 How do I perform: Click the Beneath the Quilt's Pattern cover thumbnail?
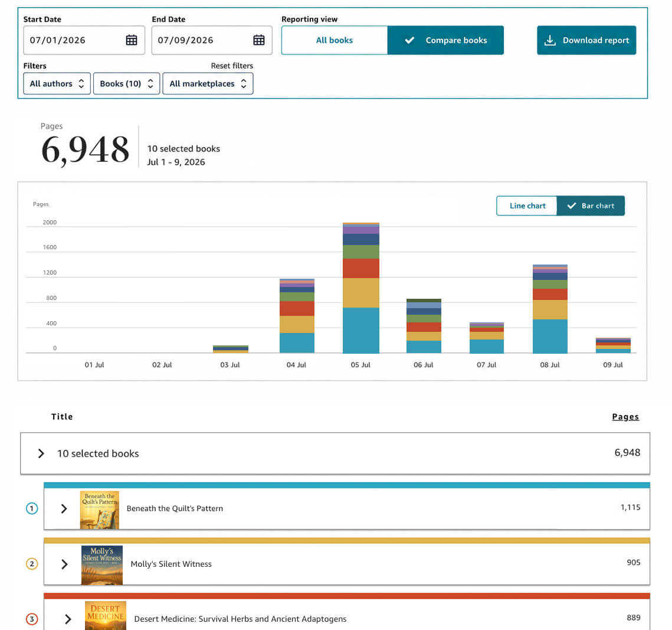point(100,510)
